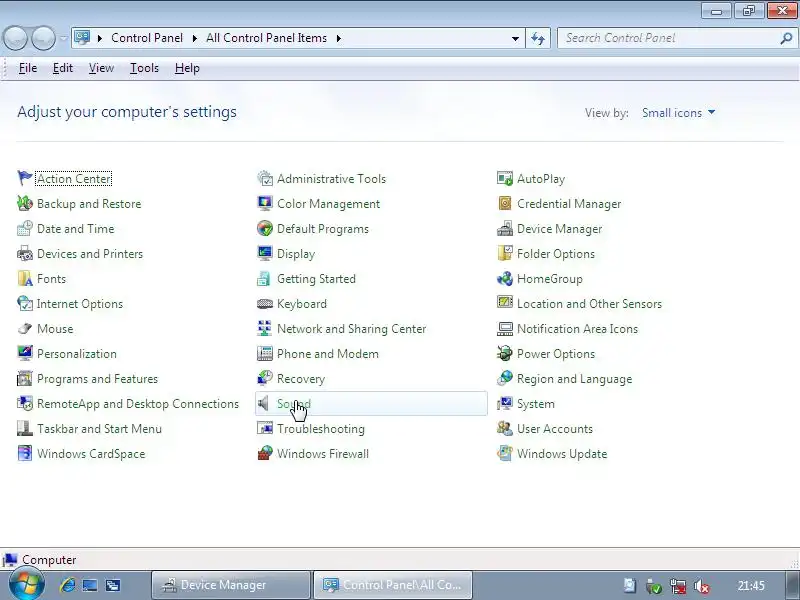
Task: Click the Power Options icon
Action: (505, 354)
